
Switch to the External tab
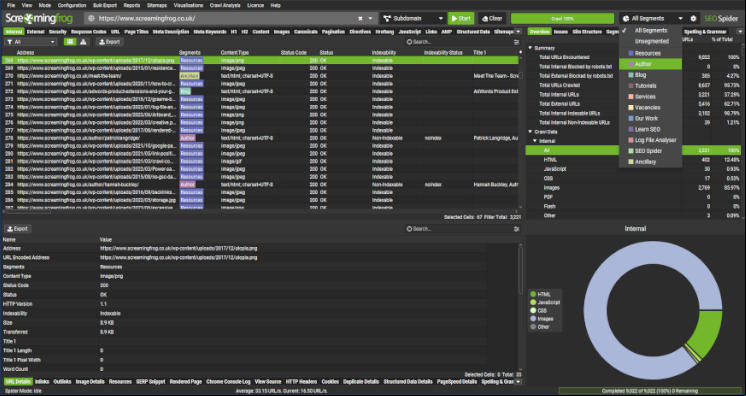[36, 32]
